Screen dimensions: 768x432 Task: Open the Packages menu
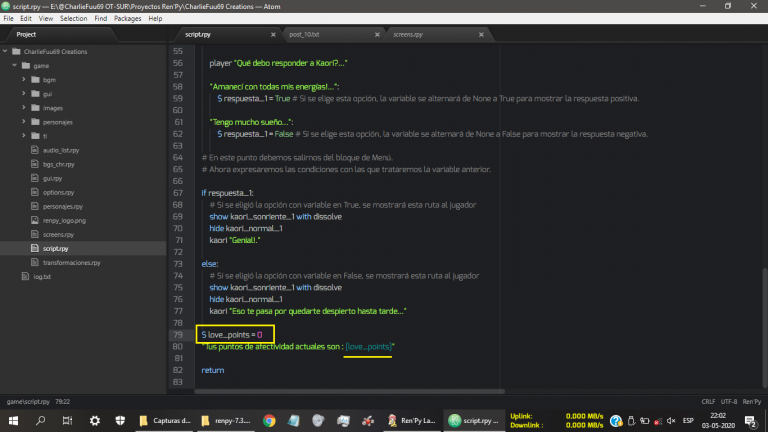pos(127,18)
